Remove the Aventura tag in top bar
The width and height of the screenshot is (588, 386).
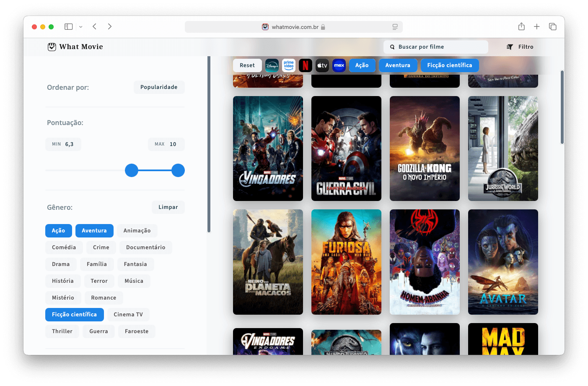point(398,65)
